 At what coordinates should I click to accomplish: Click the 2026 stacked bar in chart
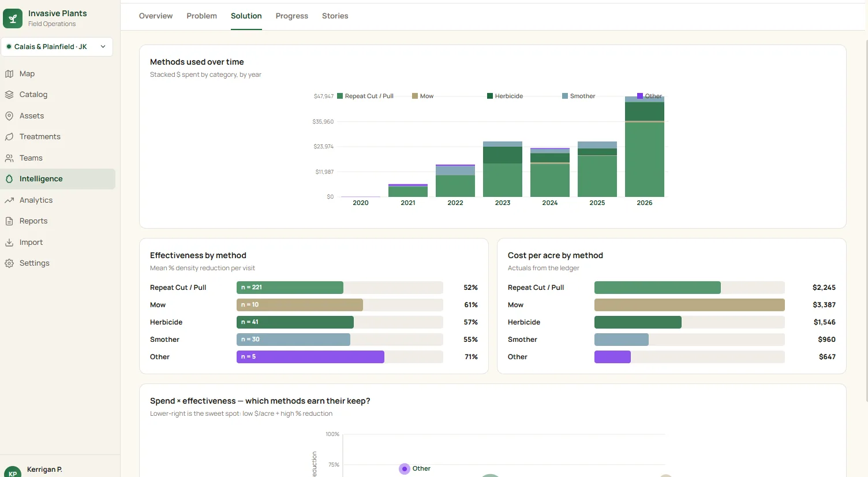645,147
